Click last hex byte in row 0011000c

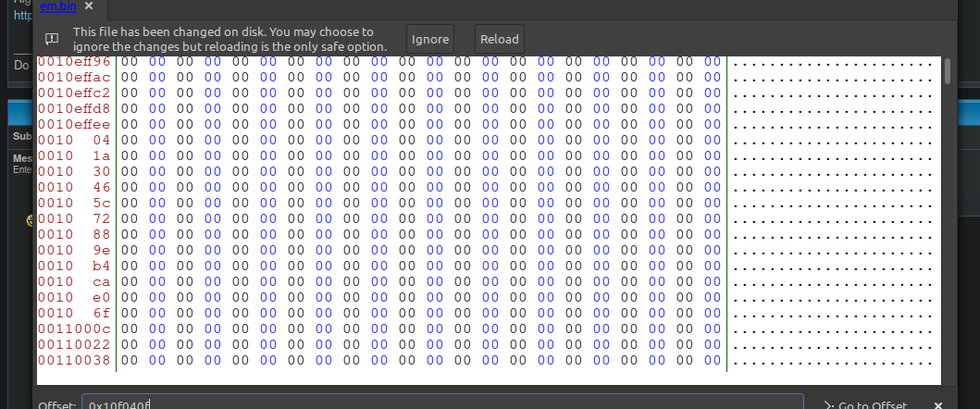pos(713,328)
